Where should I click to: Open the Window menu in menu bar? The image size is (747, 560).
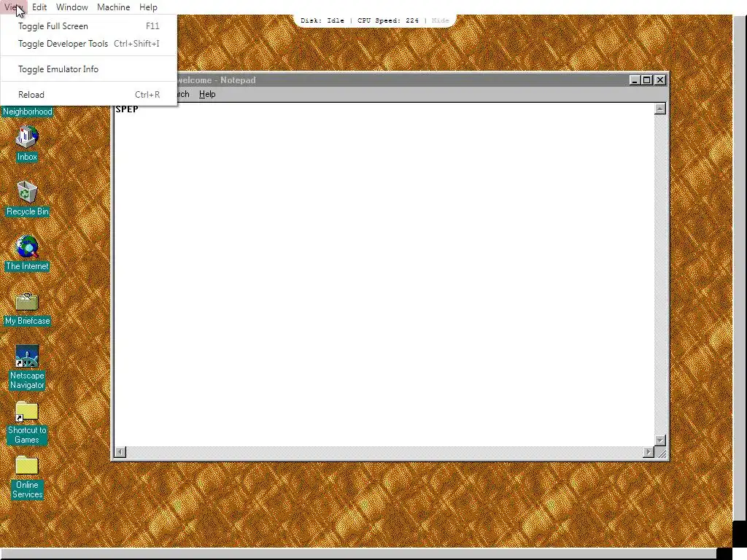(72, 7)
